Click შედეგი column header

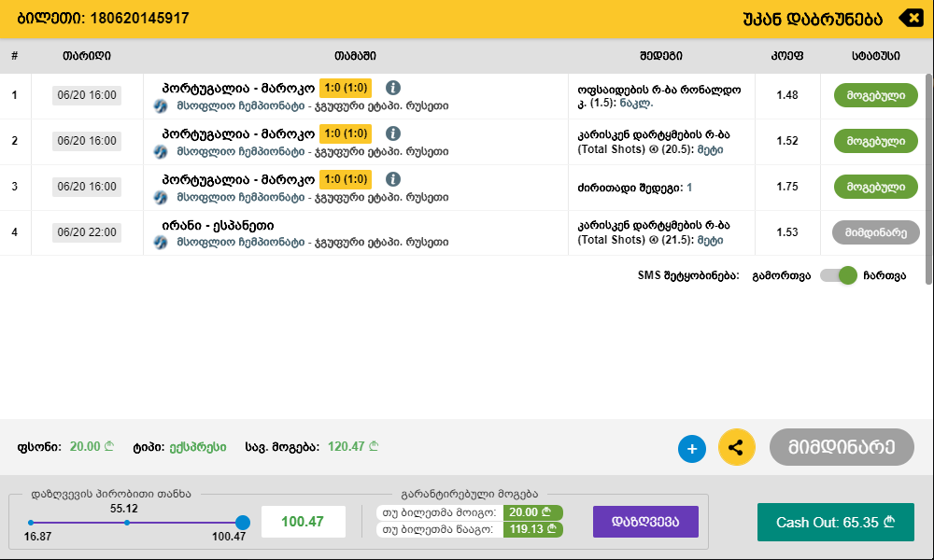click(661, 56)
